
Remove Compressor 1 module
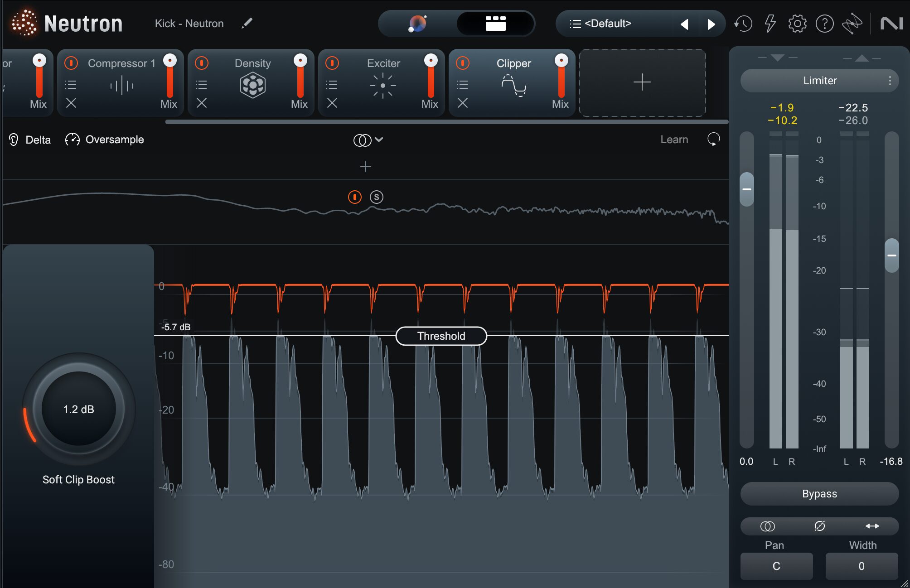coord(71,103)
